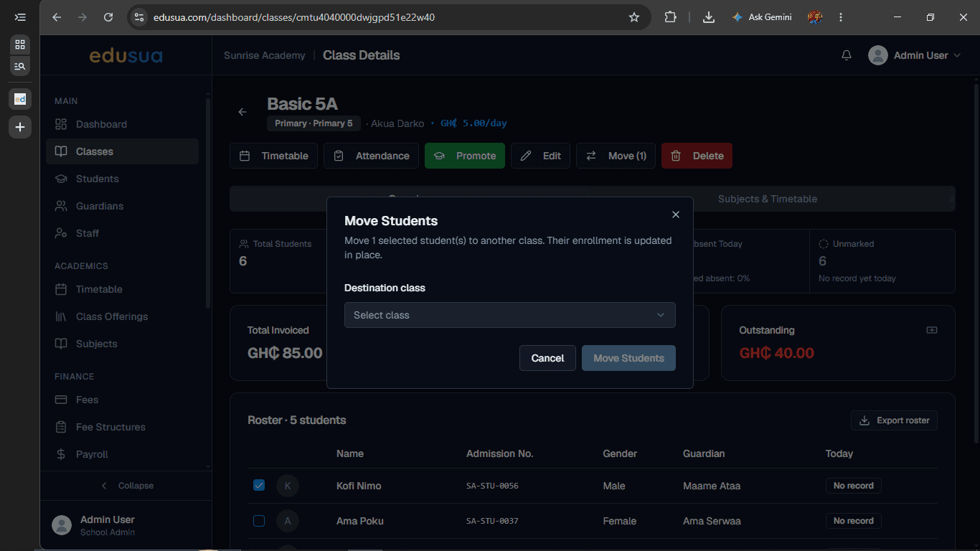Click the Primary · Primary 5 badge
The width and height of the screenshot is (980, 551).
click(314, 123)
